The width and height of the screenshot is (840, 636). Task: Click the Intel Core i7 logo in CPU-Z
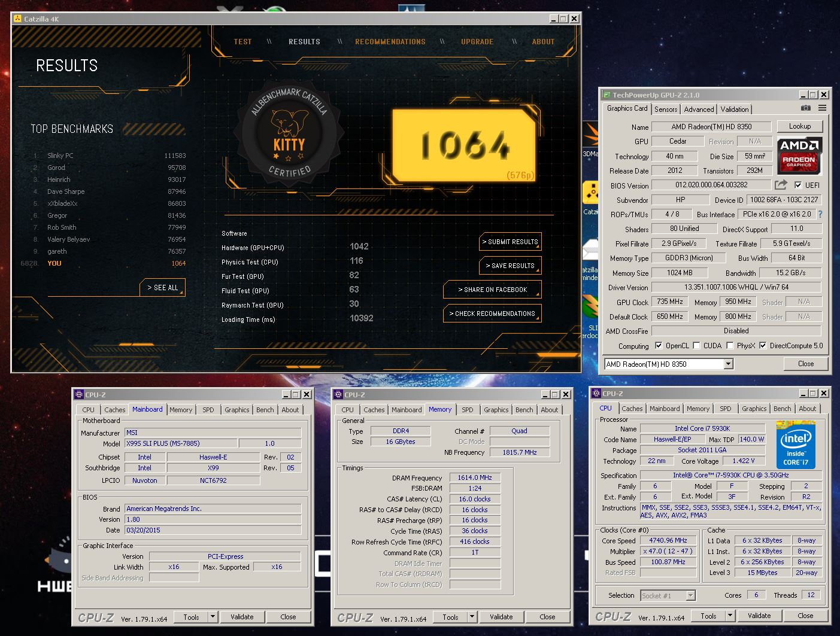click(x=796, y=445)
